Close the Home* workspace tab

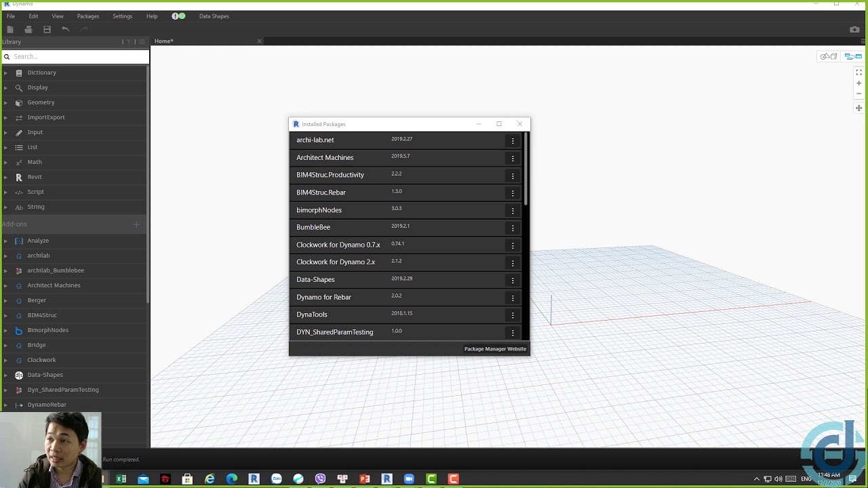(259, 41)
